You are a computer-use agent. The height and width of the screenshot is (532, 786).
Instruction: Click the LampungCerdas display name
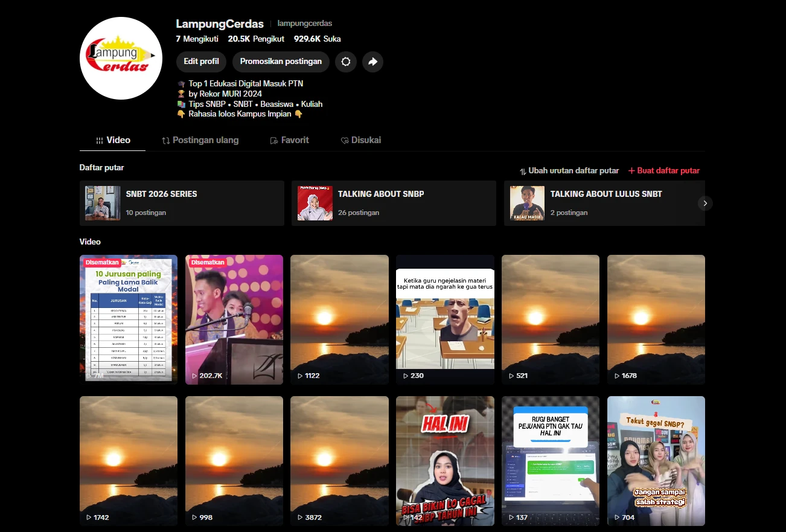pyautogui.click(x=220, y=24)
